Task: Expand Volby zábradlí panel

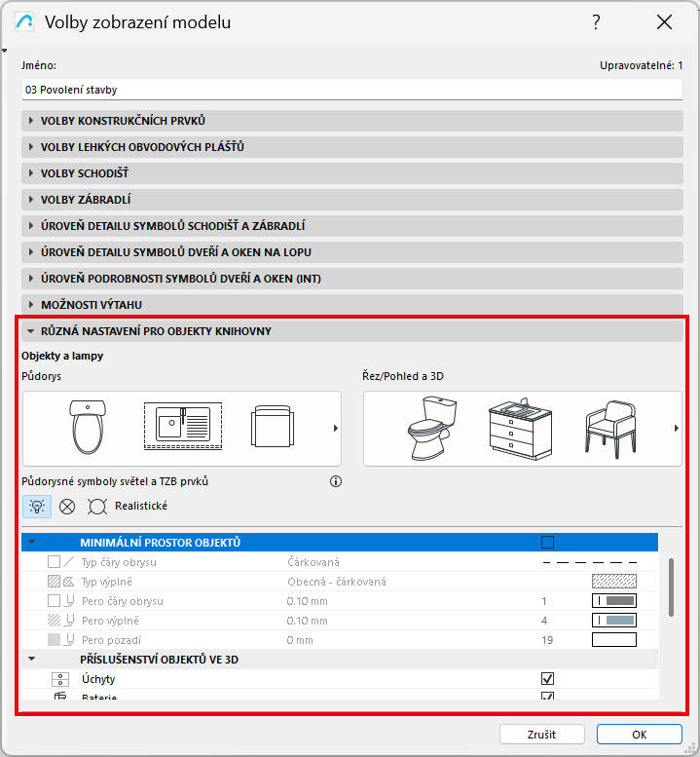Action: [352, 200]
